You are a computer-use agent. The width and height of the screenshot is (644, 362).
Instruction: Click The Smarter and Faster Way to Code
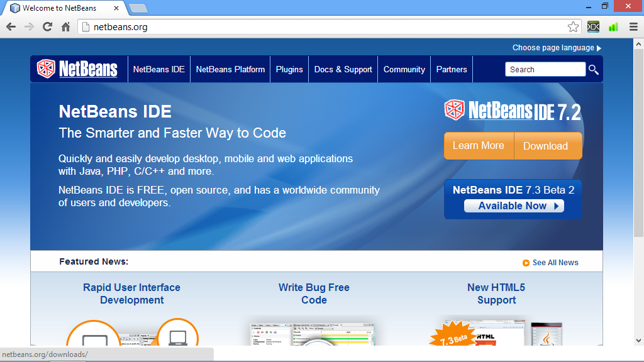(x=172, y=133)
